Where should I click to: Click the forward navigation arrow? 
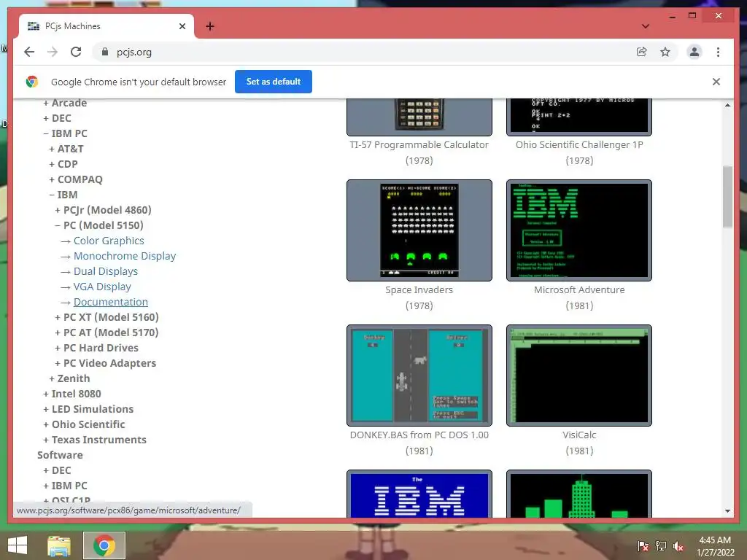click(53, 52)
